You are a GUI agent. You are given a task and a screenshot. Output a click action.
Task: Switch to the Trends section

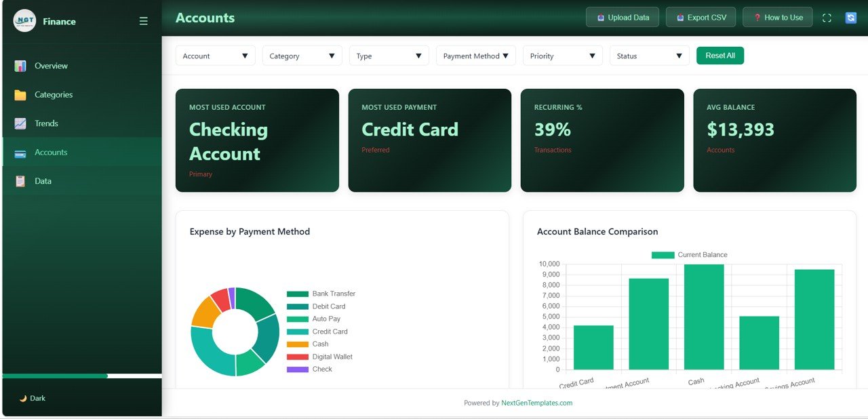(47, 123)
